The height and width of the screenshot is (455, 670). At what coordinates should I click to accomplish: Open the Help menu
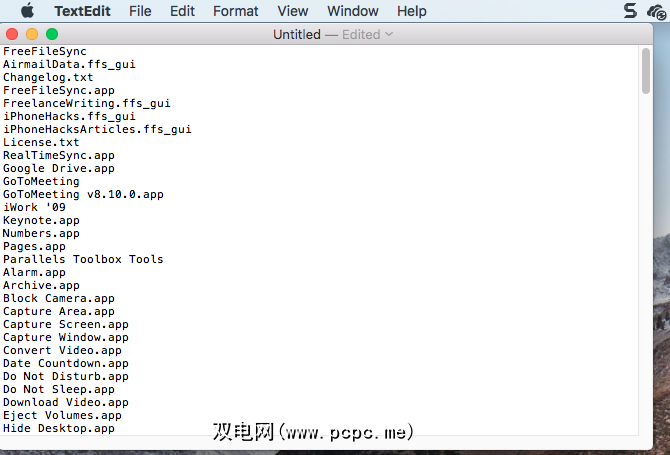point(411,11)
